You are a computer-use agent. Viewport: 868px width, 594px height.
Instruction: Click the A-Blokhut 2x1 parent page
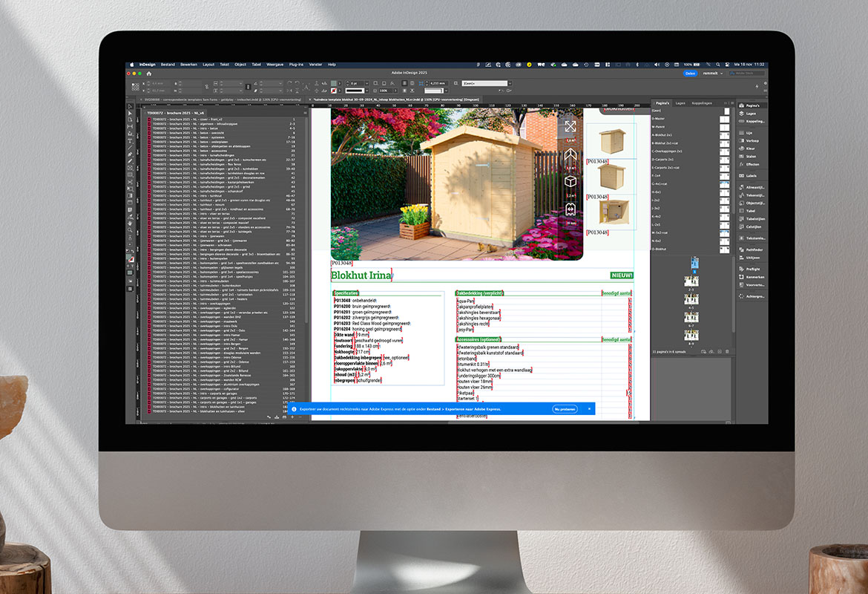691,135
